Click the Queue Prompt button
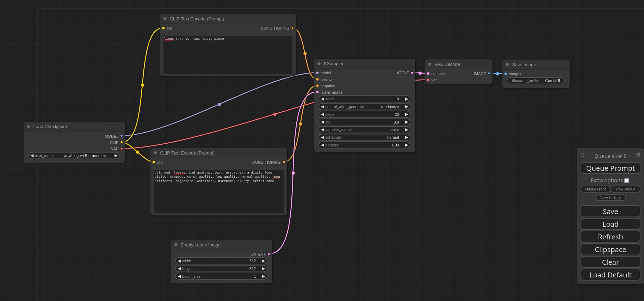 [x=610, y=168]
